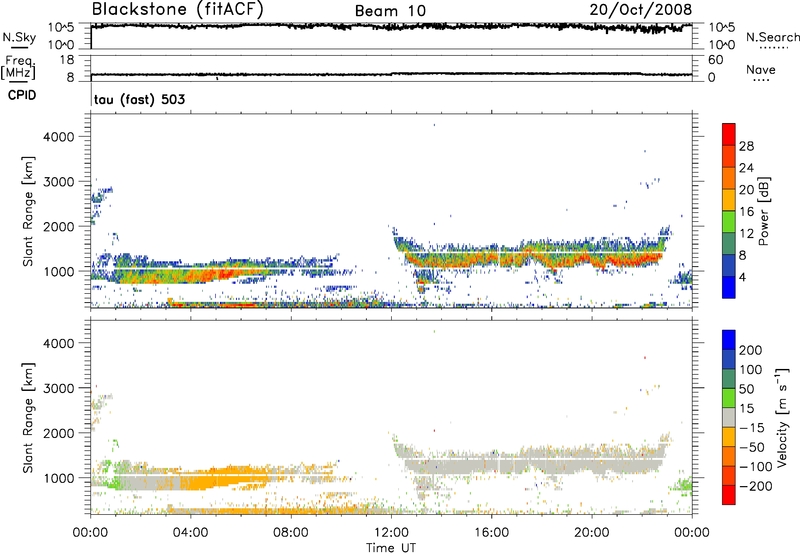Click the '2000' tick on power panel
Viewport: 800px width, 554px height.
click(x=59, y=226)
